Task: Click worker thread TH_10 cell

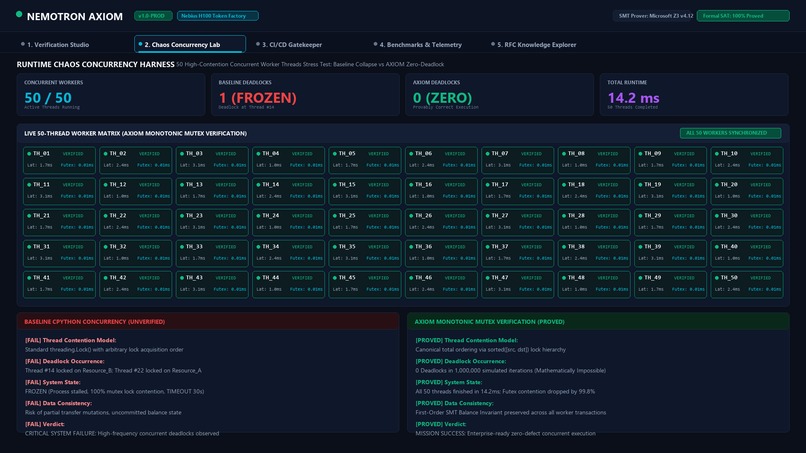Action: 747,160
